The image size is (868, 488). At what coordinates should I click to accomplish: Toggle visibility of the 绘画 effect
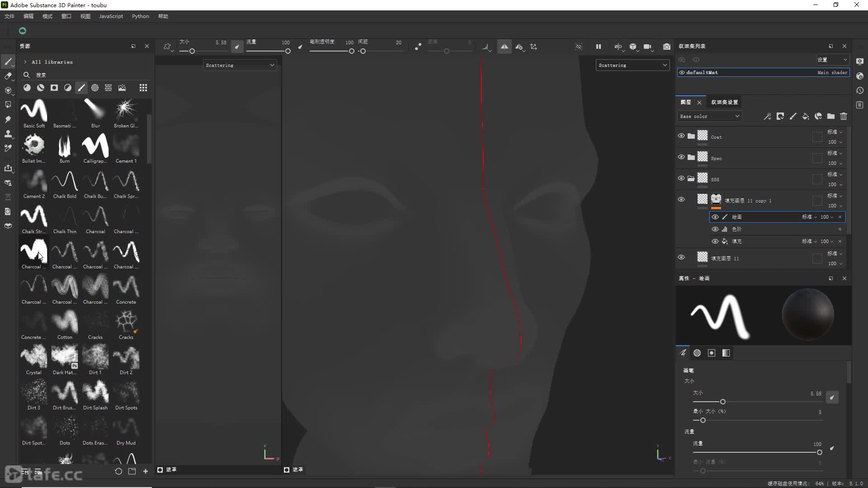pos(715,217)
